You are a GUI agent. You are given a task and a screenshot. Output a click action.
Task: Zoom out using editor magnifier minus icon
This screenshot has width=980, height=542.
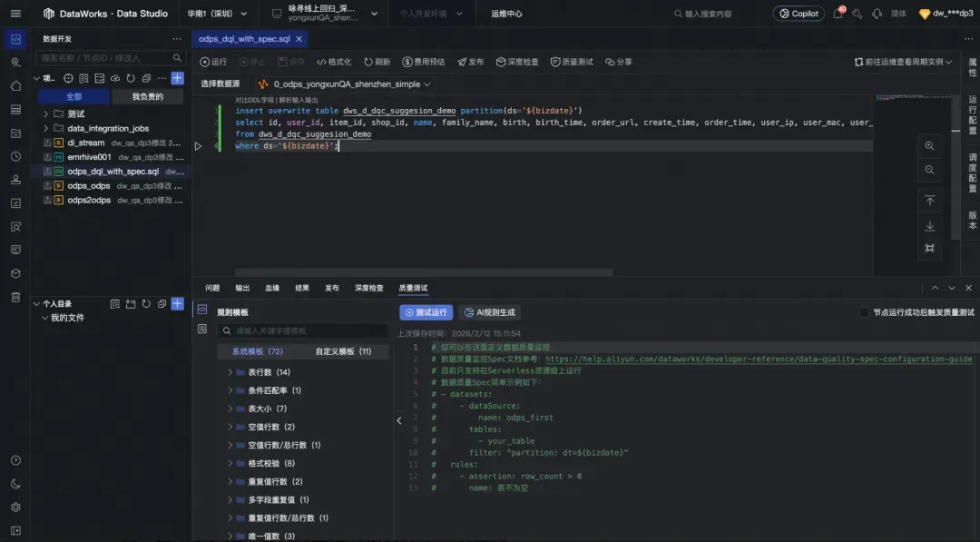(x=929, y=170)
